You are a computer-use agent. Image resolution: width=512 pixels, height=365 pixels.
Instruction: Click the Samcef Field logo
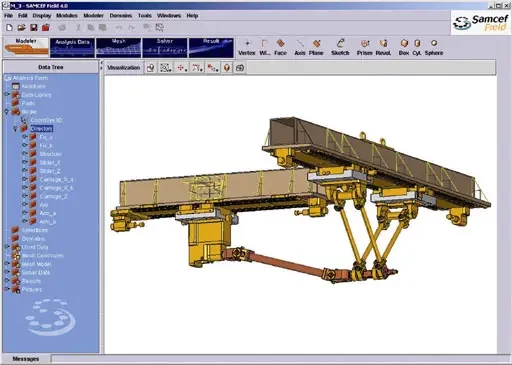[480, 23]
